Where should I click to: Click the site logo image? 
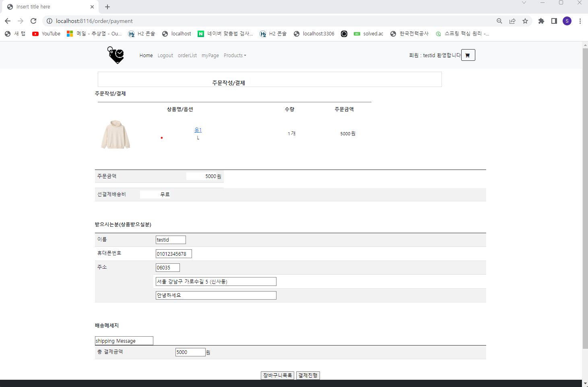tap(116, 55)
